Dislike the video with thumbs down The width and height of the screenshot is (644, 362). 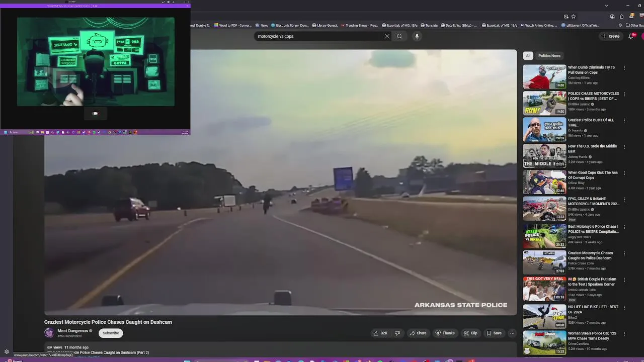pos(397,333)
